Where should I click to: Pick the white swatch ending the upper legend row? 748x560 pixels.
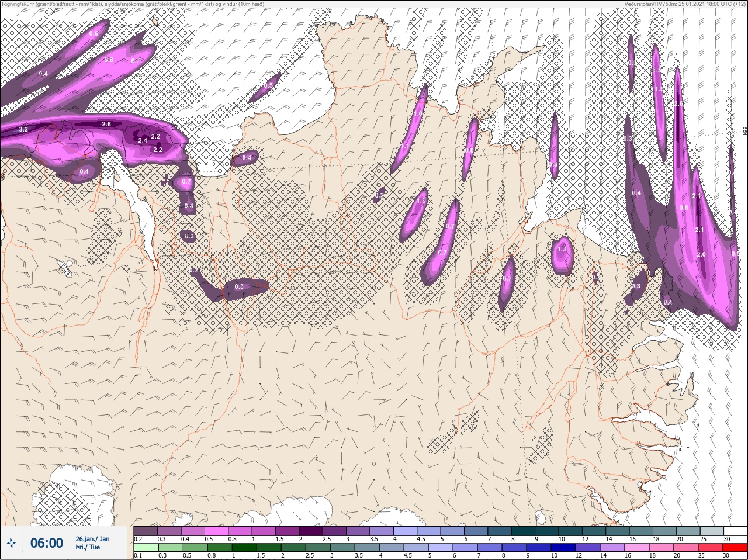point(736,531)
